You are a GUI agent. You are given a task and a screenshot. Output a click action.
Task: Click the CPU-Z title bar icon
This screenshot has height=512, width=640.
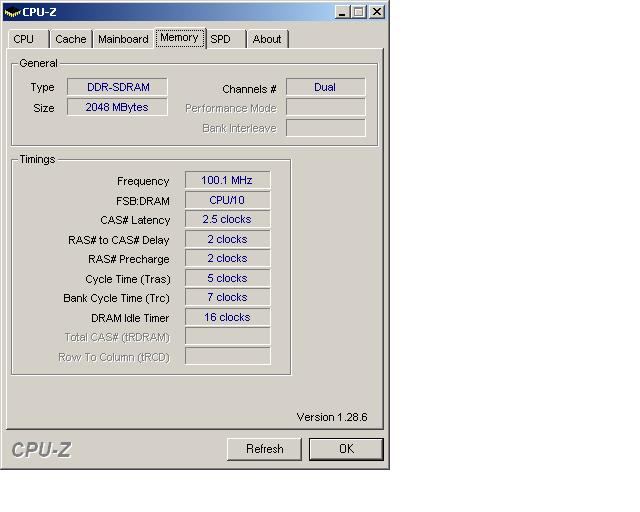(x=12, y=12)
